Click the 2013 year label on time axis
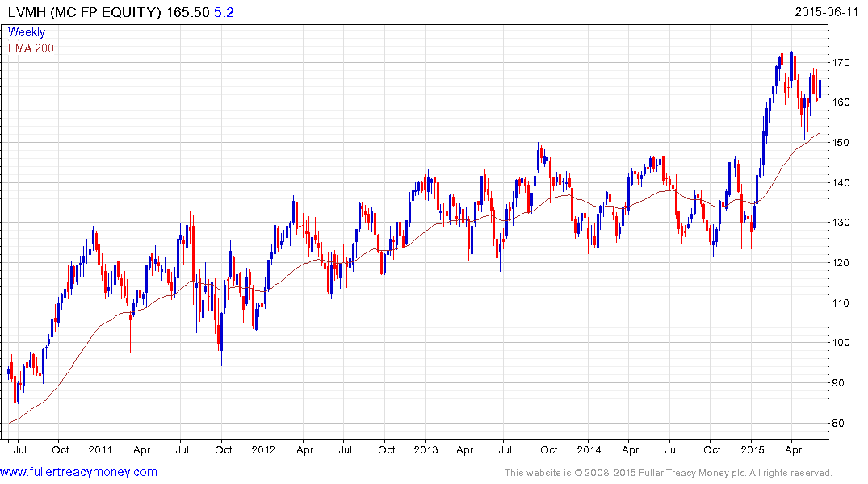This screenshot has width=868, height=484. [426, 449]
